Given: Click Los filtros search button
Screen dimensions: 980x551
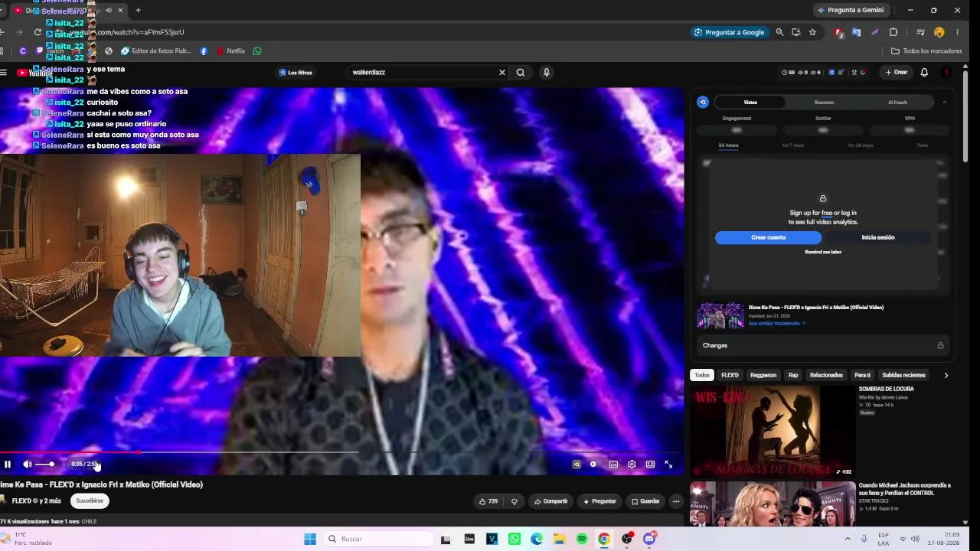Looking at the screenshot, I should click(x=296, y=73).
